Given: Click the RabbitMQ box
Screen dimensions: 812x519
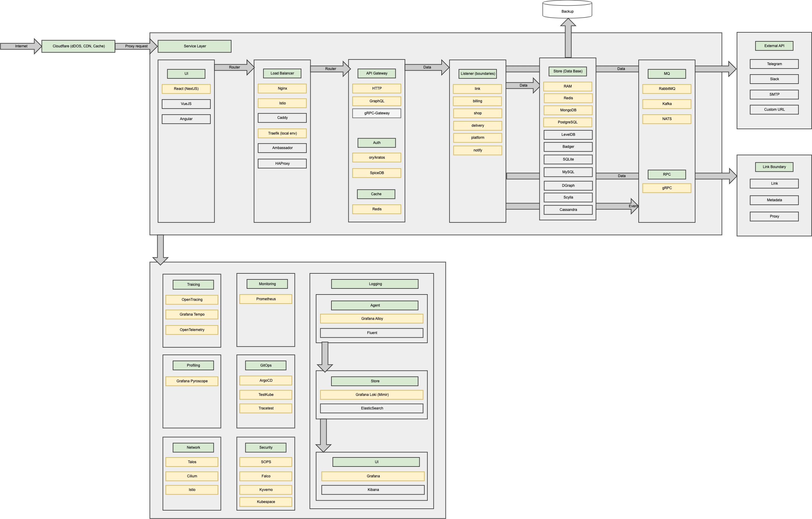Looking at the screenshot, I should 667,89.
